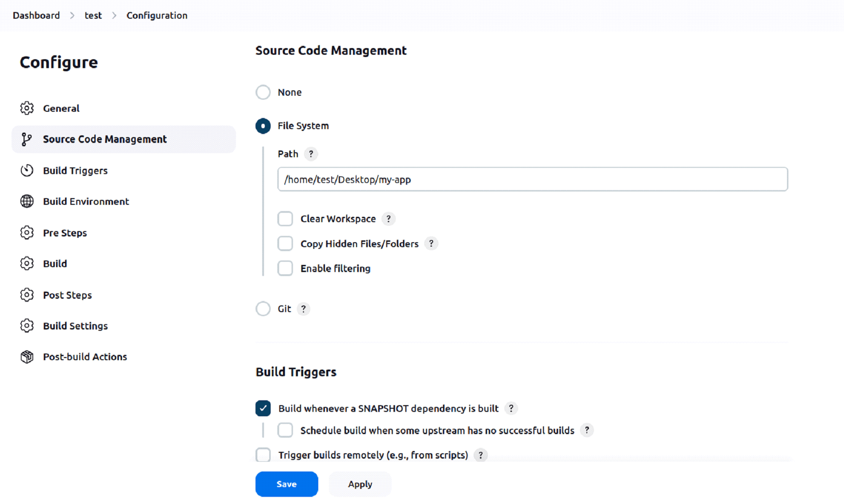This screenshot has width=844, height=504.
Task: Open help icon next to Git
Action: tap(303, 309)
